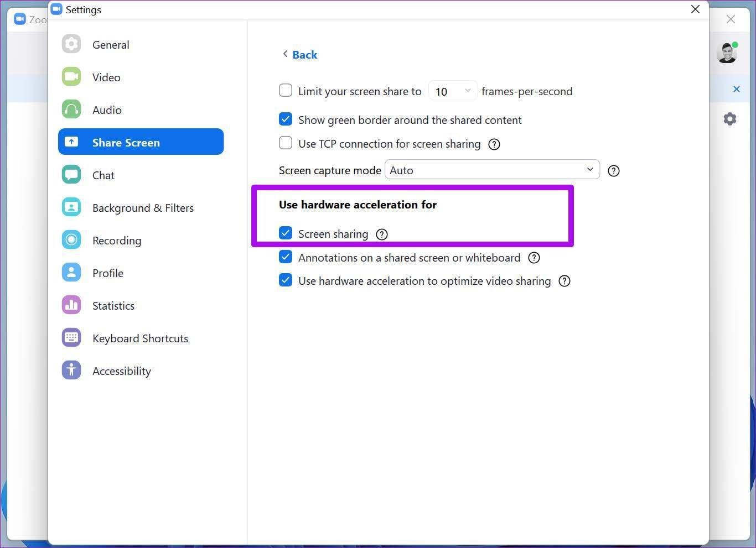Open the Audio settings section

click(x=107, y=109)
